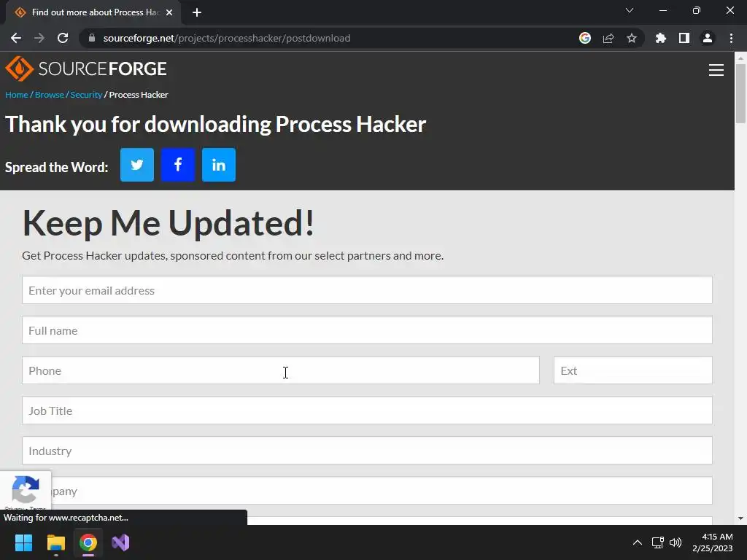Image resolution: width=747 pixels, height=560 pixels.
Task: Open a new browser tab
Action: click(x=197, y=12)
